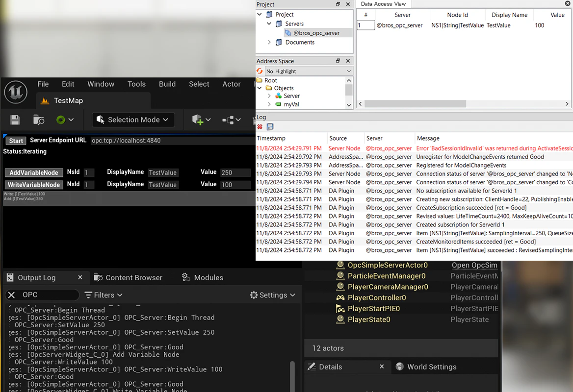Click the Server Endpoint URL input field
573x392 pixels.
[x=172, y=141]
